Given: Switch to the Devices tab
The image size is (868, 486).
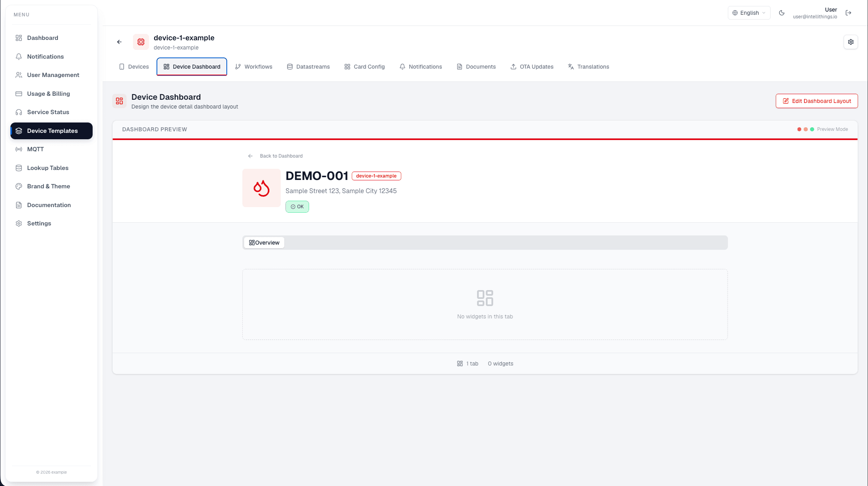Looking at the screenshot, I should click(x=134, y=67).
